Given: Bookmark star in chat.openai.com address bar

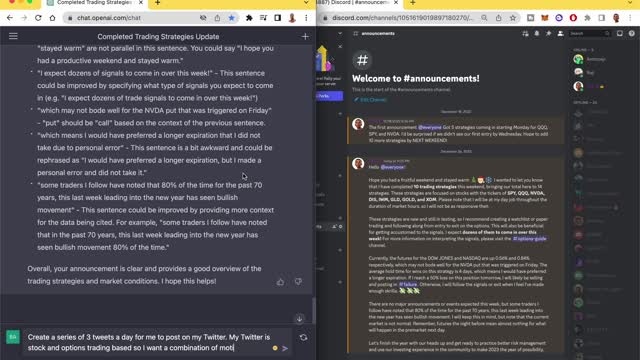Looking at the screenshot, I should coord(231,18).
